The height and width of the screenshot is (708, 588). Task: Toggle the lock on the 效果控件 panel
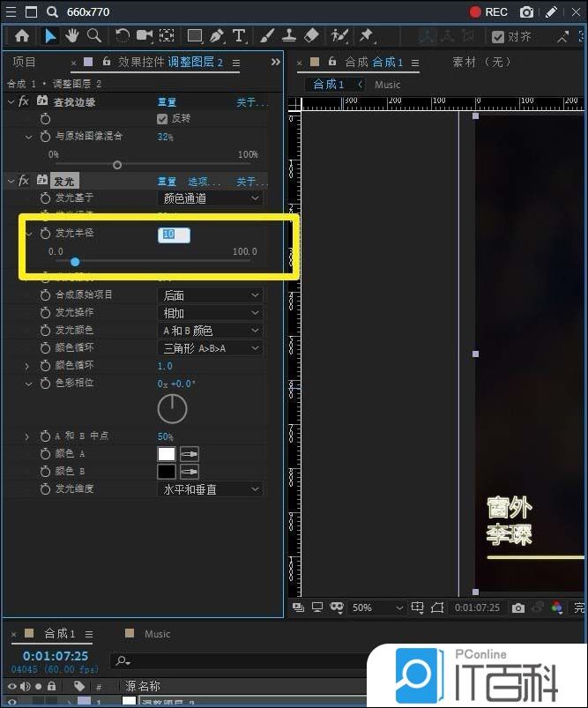click(107, 61)
